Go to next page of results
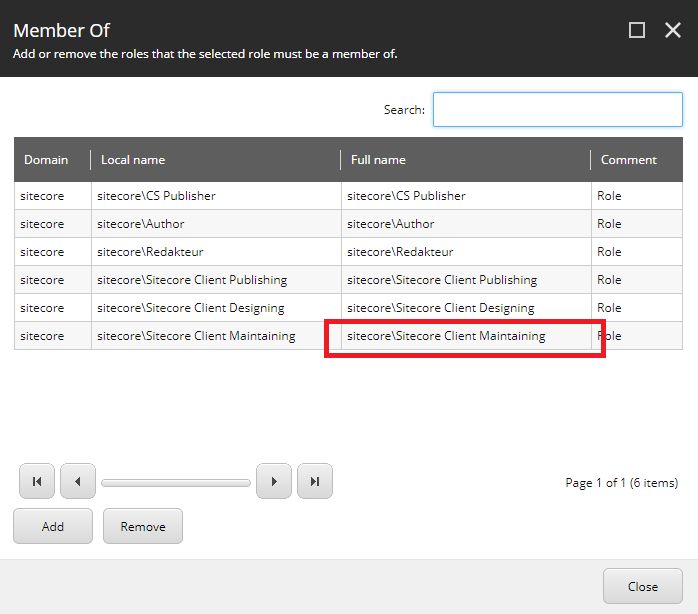 274,481
